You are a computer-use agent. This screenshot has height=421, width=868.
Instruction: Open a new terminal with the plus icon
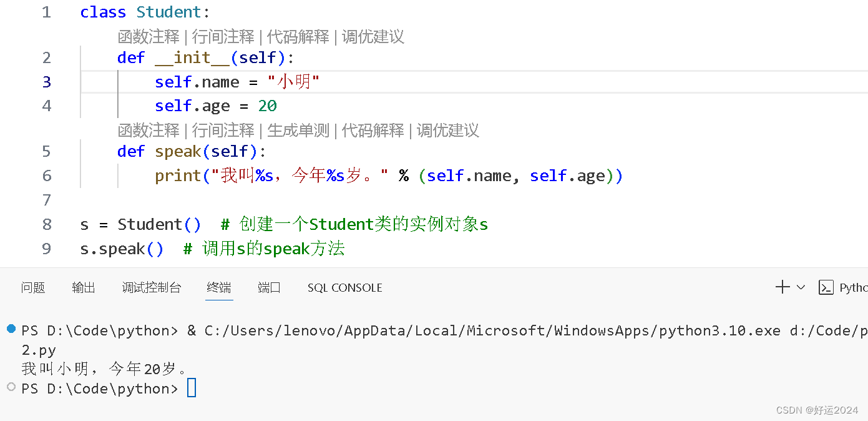coord(782,287)
